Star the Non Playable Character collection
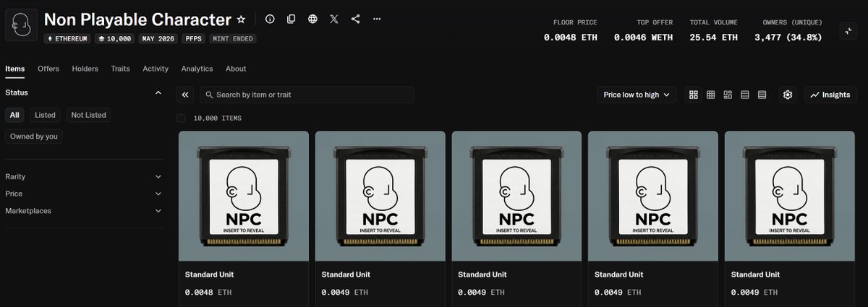The image size is (868, 307). point(241,20)
